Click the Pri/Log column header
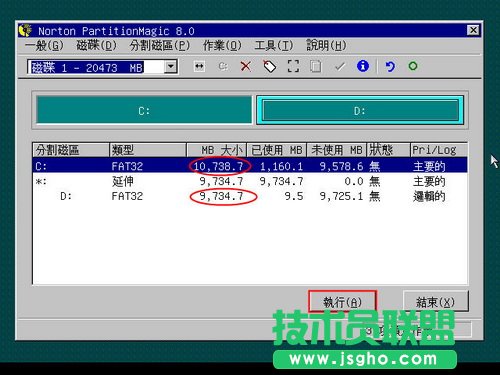 439,150
